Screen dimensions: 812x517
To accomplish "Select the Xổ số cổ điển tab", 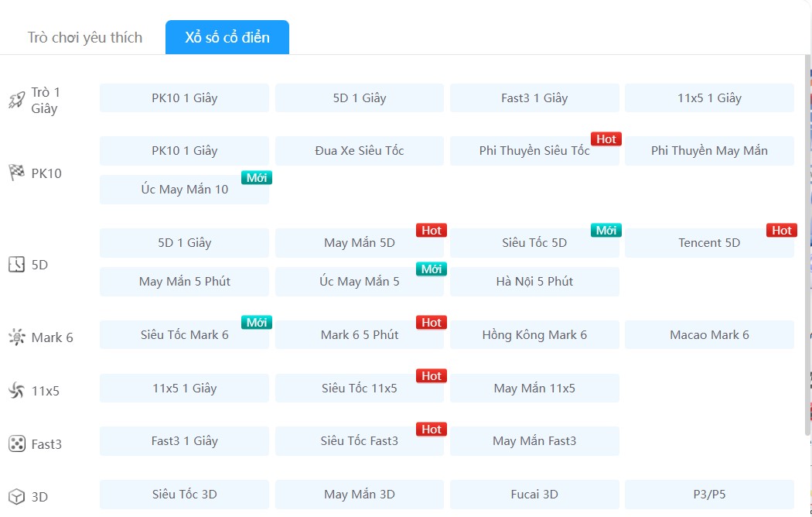I will click(x=227, y=37).
